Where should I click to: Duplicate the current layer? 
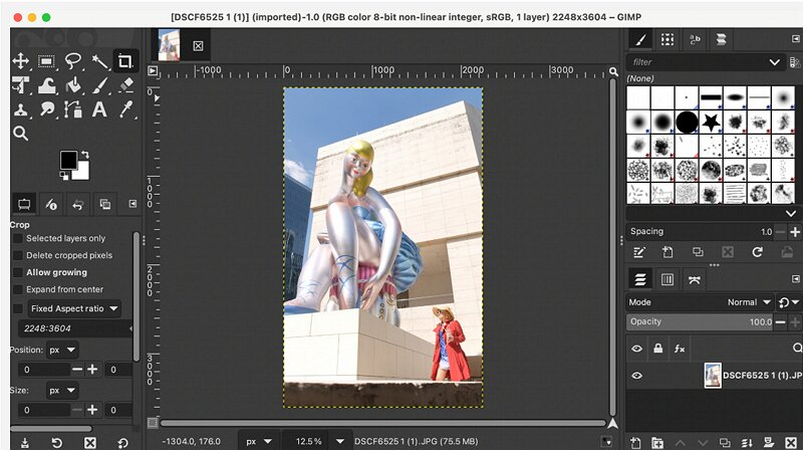click(x=724, y=443)
